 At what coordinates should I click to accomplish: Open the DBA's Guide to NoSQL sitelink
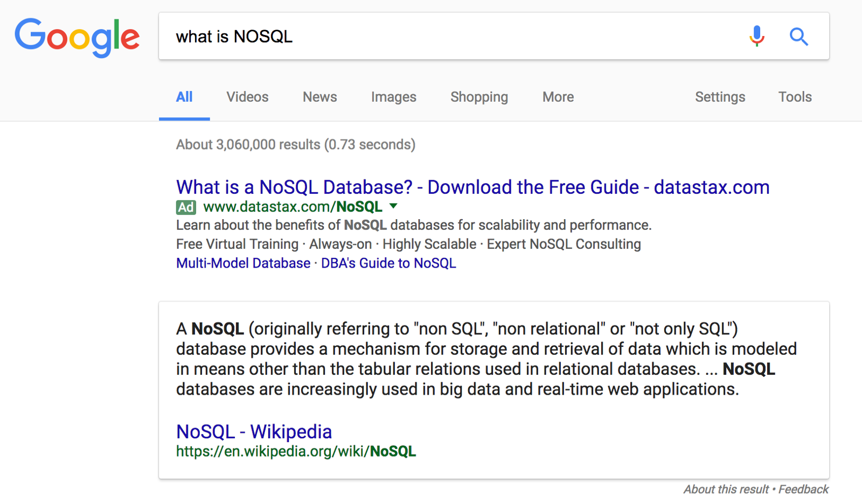[x=388, y=263]
